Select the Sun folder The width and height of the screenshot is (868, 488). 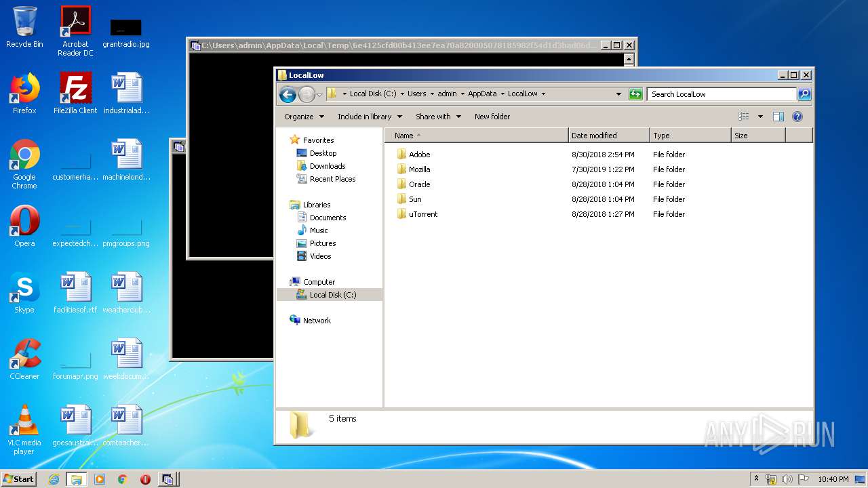(415, 199)
